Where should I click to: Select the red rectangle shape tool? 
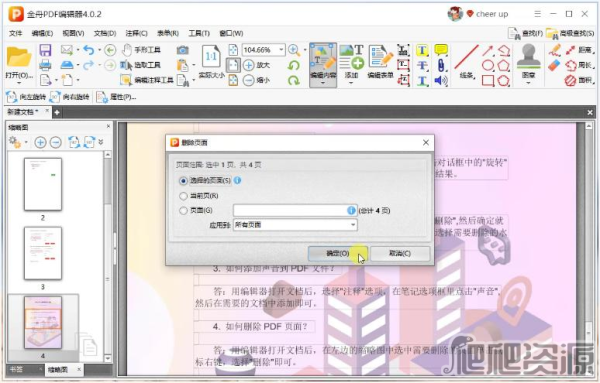click(488, 80)
